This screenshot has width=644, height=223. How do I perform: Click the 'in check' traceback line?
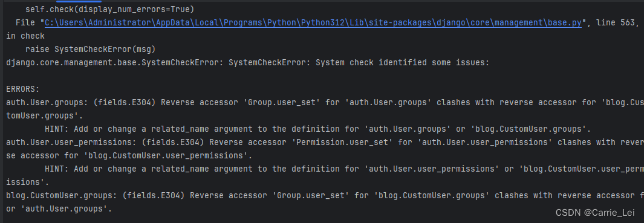(25, 36)
